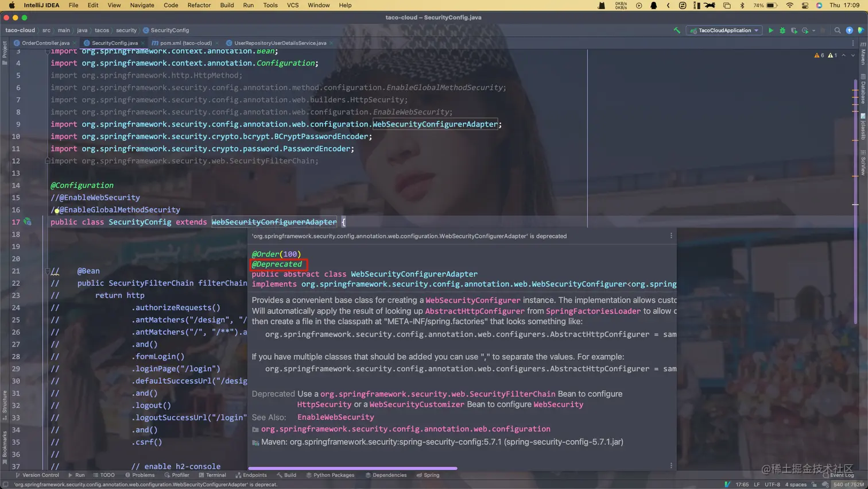Debug TacoCloudApplication with the bug icon
The image size is (868, 489).
pos(782,30)
